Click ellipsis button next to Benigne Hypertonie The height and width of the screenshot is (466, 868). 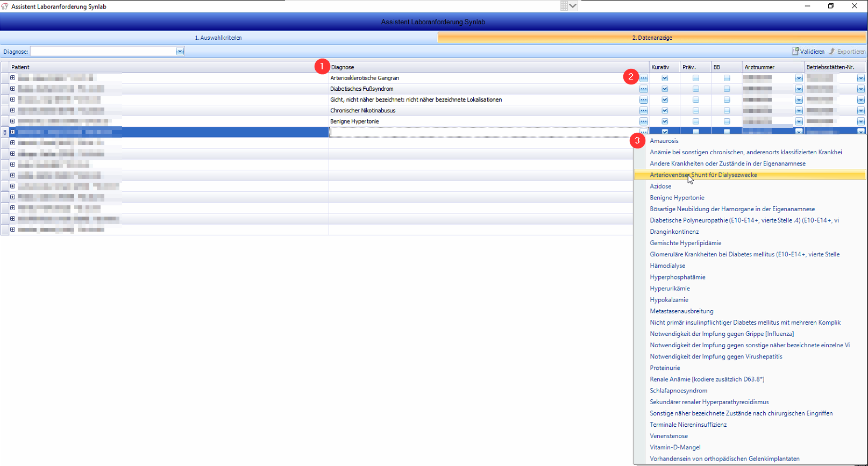pyautogui.click(x=643, y=121)
